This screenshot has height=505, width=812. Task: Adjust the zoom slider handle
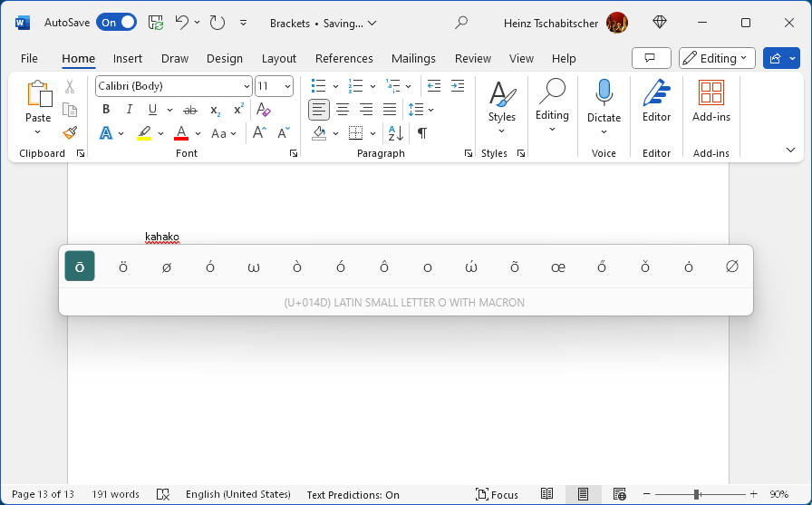pos(697,494)
